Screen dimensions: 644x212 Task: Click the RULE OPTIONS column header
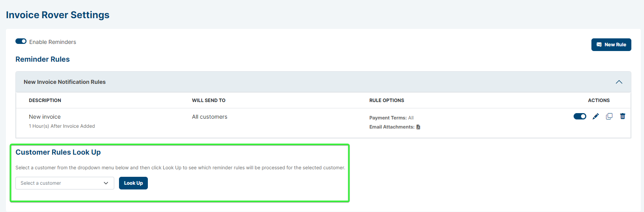click(x=387, y=100)
